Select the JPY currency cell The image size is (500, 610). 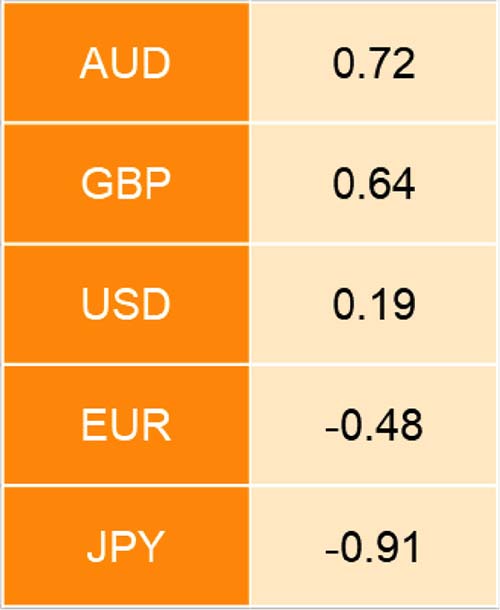click(126, 546)
